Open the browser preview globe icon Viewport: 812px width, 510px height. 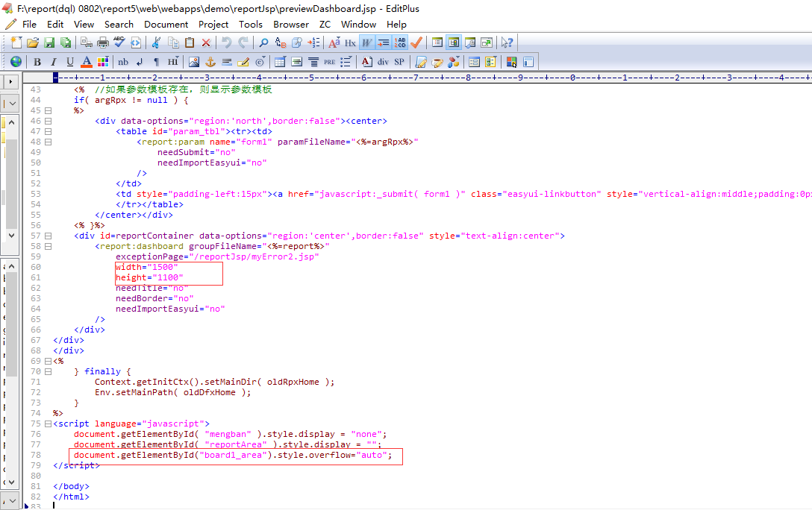16,62
